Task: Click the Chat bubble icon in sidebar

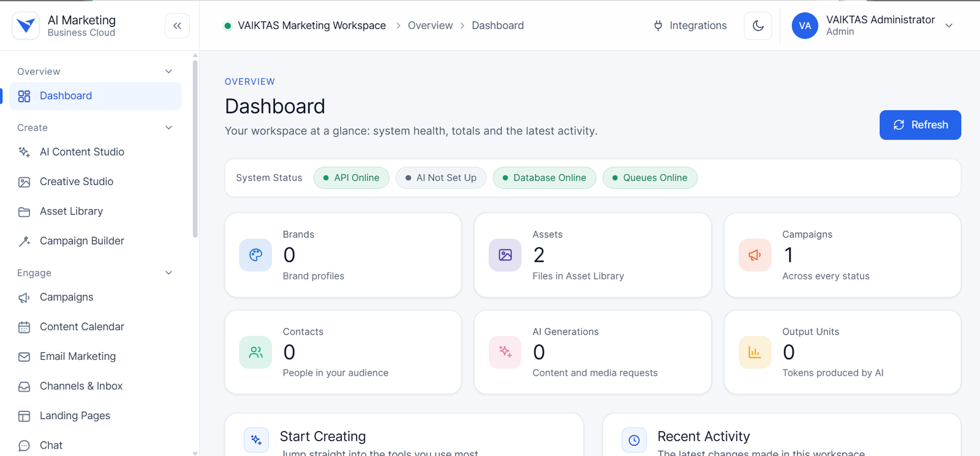Action: coord(24,446)
